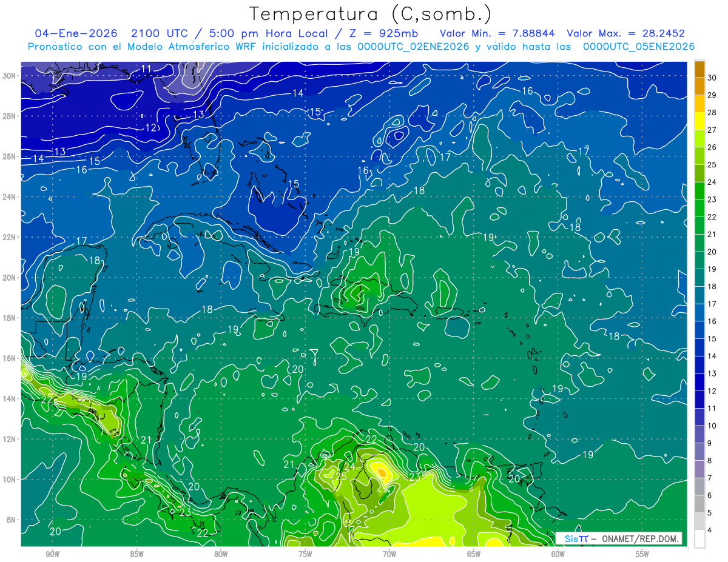Image resolution: width=728 pixels, height=562 pixels.
Task: Click the "30" value on the color scale
Action: (x=712, y=77)
